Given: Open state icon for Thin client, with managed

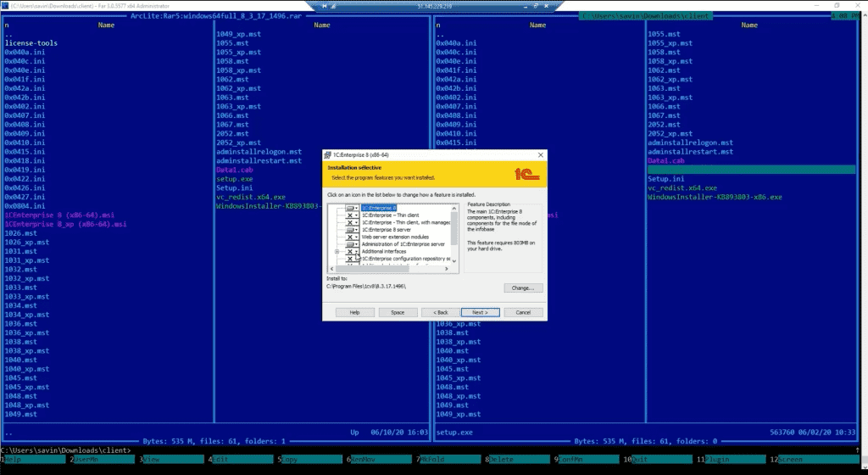Looking at the screenshot, I should [352, 222].
